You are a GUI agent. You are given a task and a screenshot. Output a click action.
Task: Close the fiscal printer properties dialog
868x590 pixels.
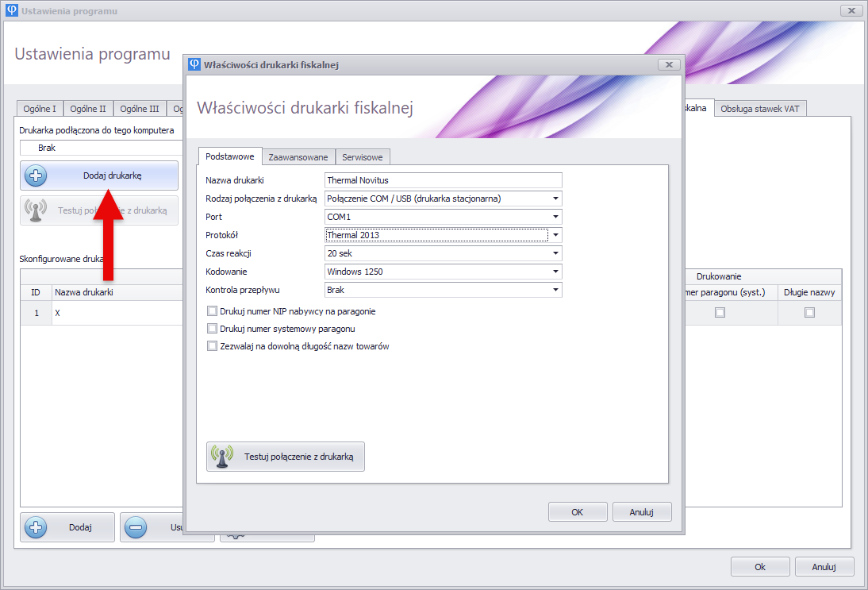tap(668, 64)
